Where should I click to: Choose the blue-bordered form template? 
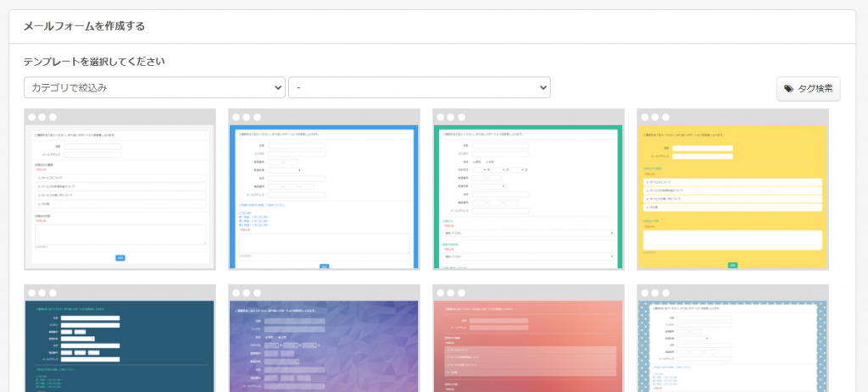pos(324,196)
